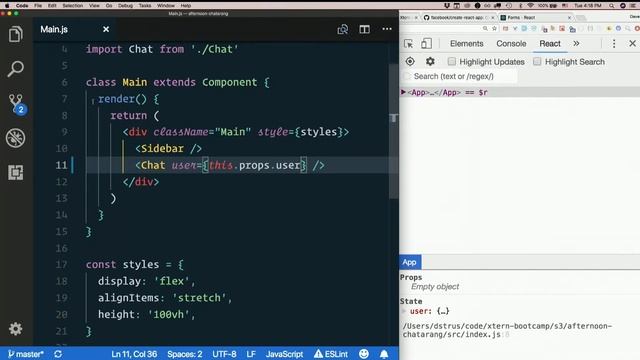
Task: Open the Code menu in macOS menu bar
Action: point(22,6)
